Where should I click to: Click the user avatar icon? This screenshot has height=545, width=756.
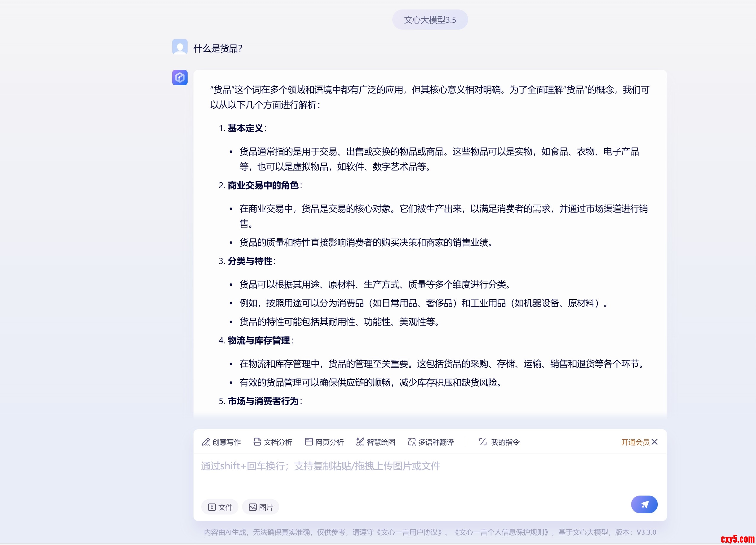(x=180, y=47)
